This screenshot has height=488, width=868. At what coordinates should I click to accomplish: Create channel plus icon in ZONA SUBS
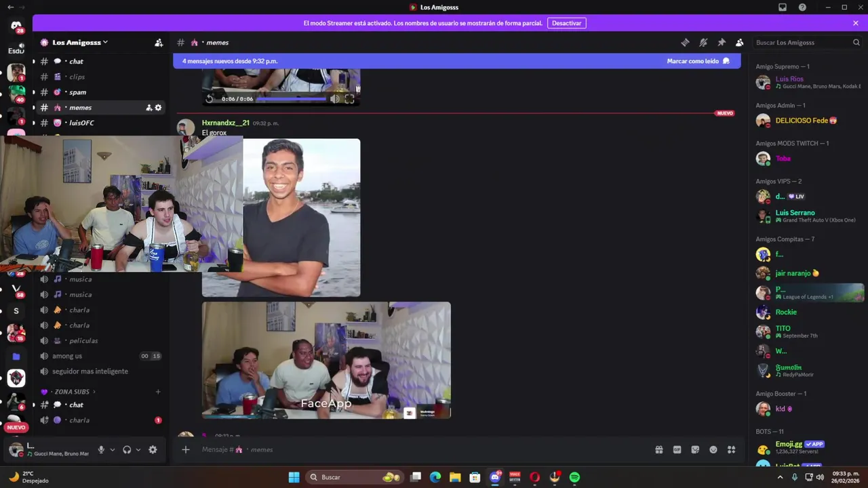[x=158, y=392]
